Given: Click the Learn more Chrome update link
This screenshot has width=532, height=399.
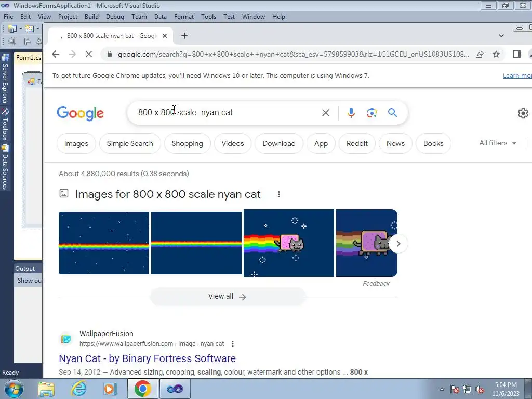Looking at the screenshot, I should [x=517, y=76].
